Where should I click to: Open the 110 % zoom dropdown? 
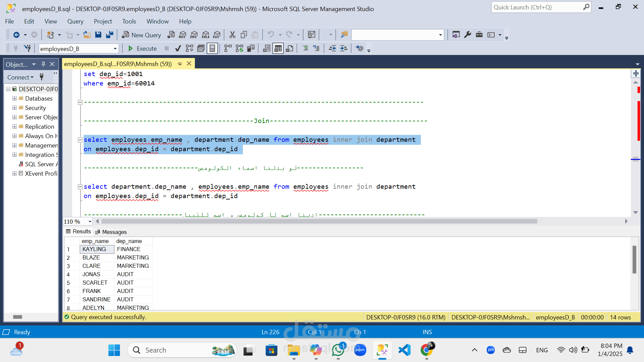click(x=90, y=222)
